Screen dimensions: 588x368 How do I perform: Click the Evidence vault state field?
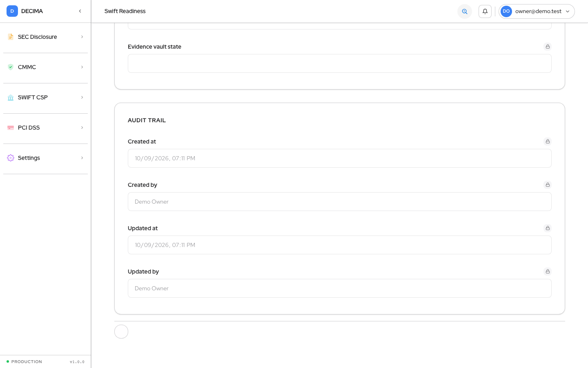339,63
